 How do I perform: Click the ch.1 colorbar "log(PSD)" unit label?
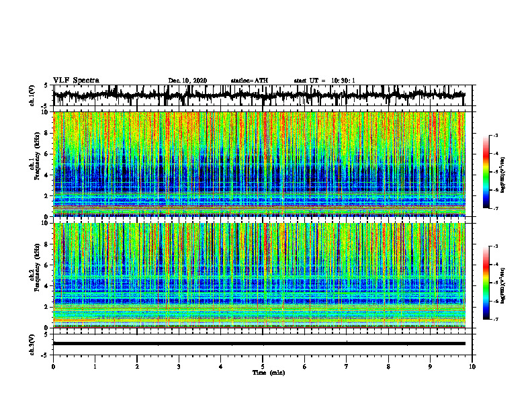tap(503, 175)
